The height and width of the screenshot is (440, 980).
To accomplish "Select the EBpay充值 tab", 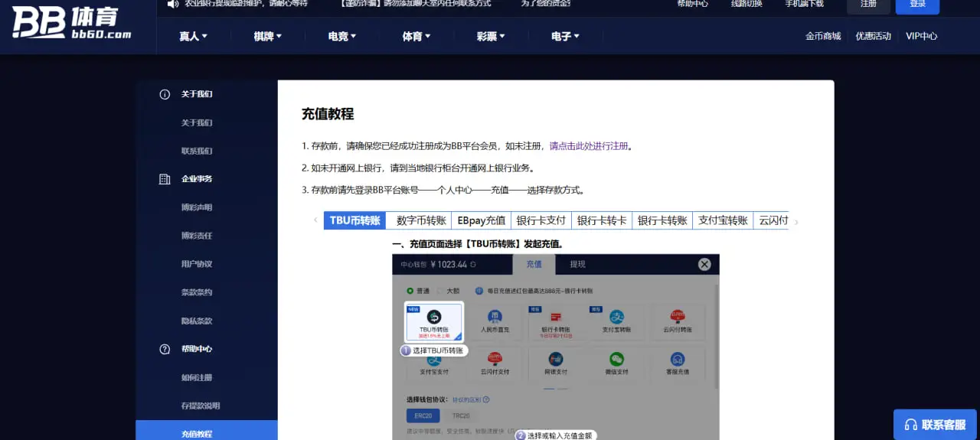I will [x=482, y=220].
